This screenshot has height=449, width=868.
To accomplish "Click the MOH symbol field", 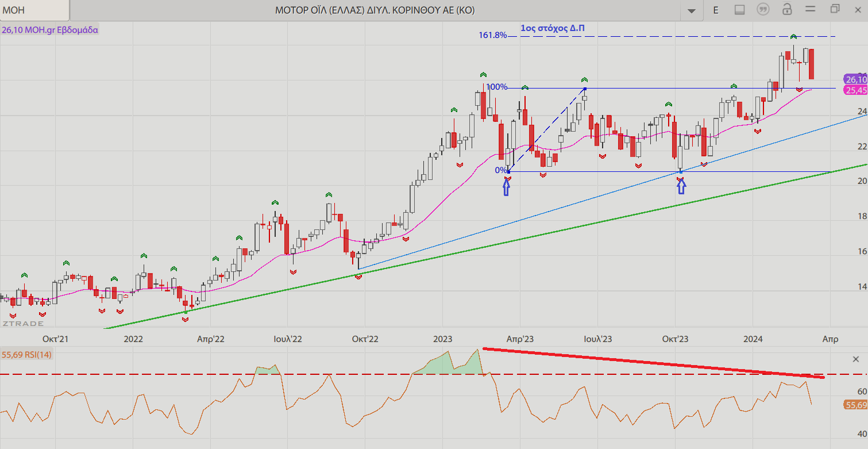I will 34,10.
